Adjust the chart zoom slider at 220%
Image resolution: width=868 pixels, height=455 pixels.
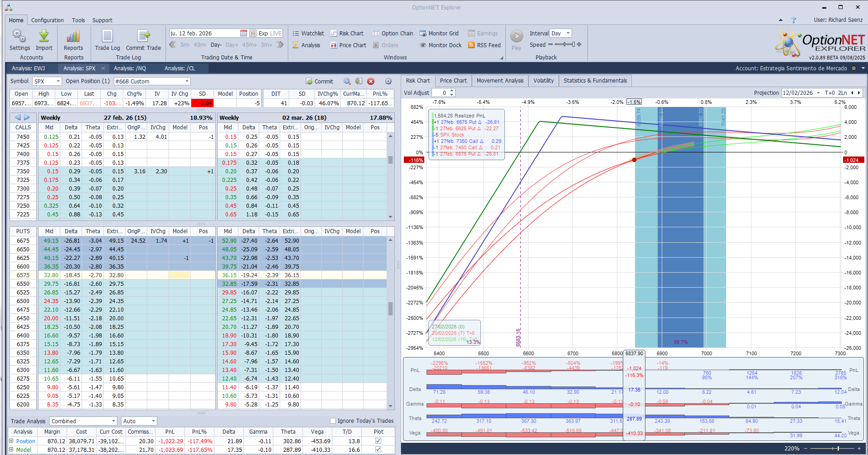coord(833,448)
